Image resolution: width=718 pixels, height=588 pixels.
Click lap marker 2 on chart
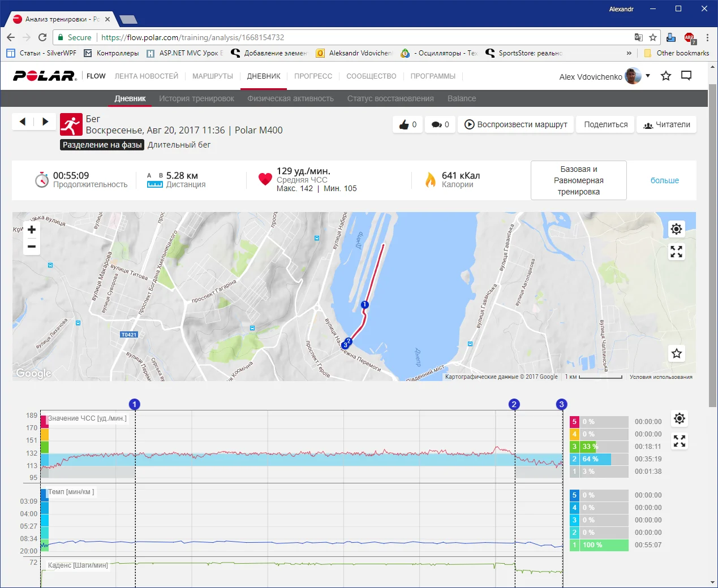tap(514, 404)
